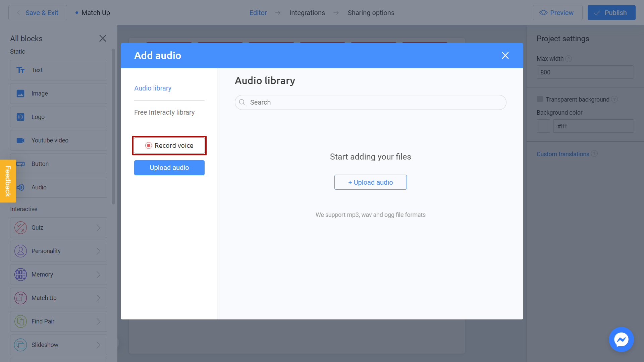This screenshot has height=362, width=644.
Task: Select the Free Interacty library tab
Action: click(165, 112)
